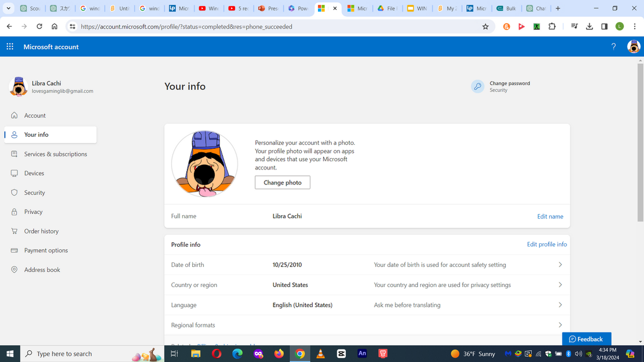The image size is (644, 362).
Task: Switch to the File Google Drive tab
Action: [387, 9]
